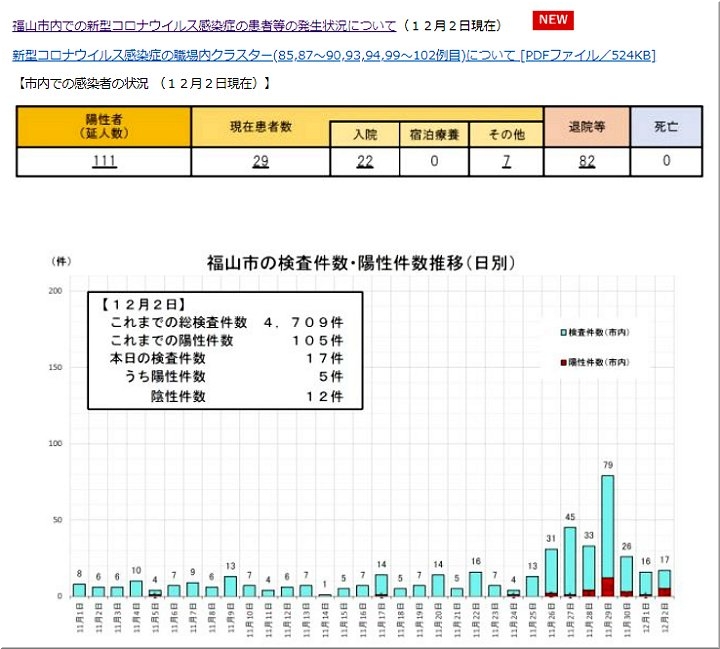Screen dimensions: 720x649
Task: Click the 111 total positives value
Action: coord(103,162)
